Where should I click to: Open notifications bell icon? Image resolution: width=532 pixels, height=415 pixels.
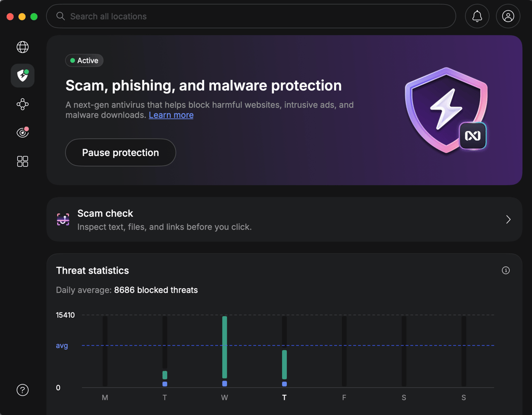[477, 16]
